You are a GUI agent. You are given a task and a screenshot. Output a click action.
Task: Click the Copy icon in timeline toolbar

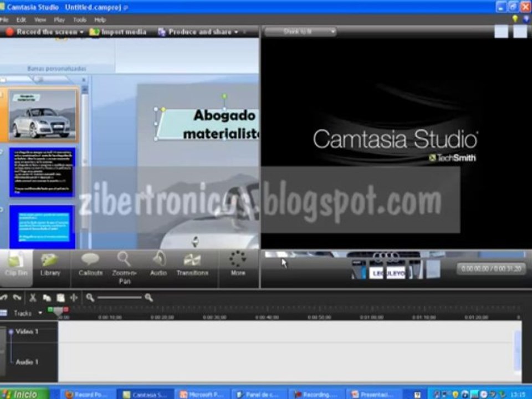pos(47,298)
